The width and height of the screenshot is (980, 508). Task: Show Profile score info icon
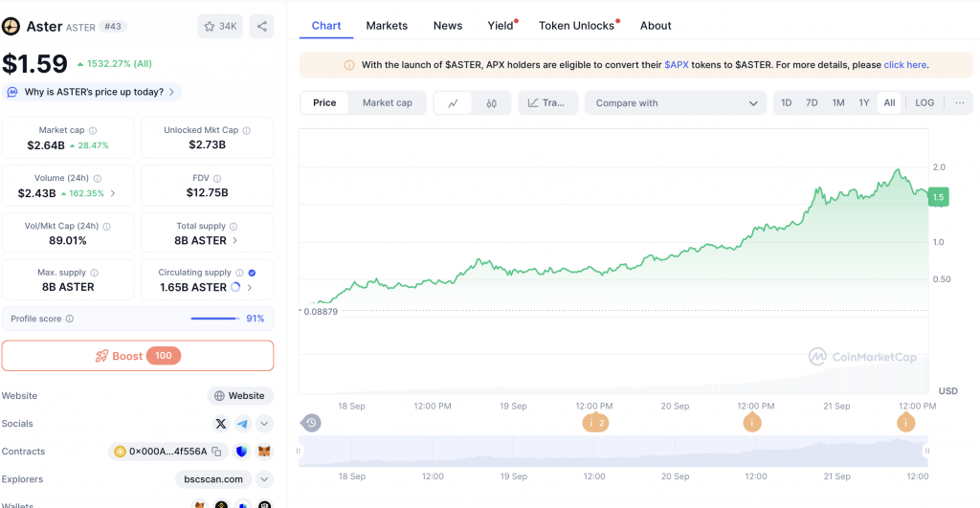point(70,319)
